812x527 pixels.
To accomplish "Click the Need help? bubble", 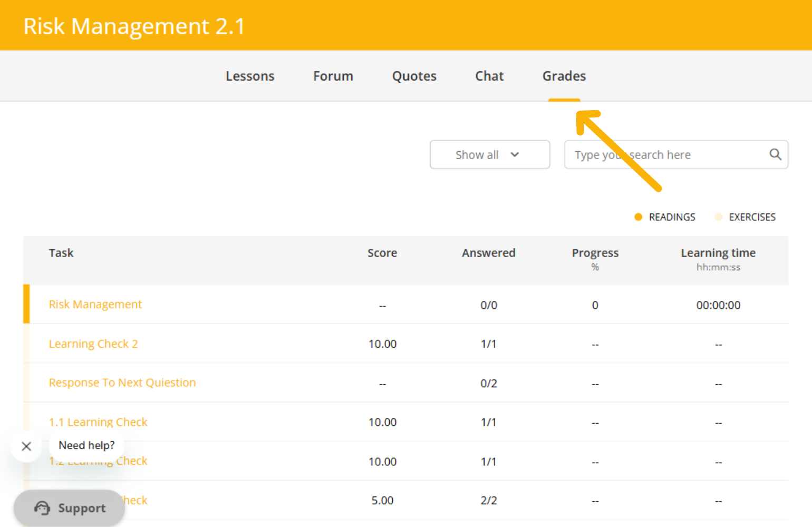I will point(86,445).
